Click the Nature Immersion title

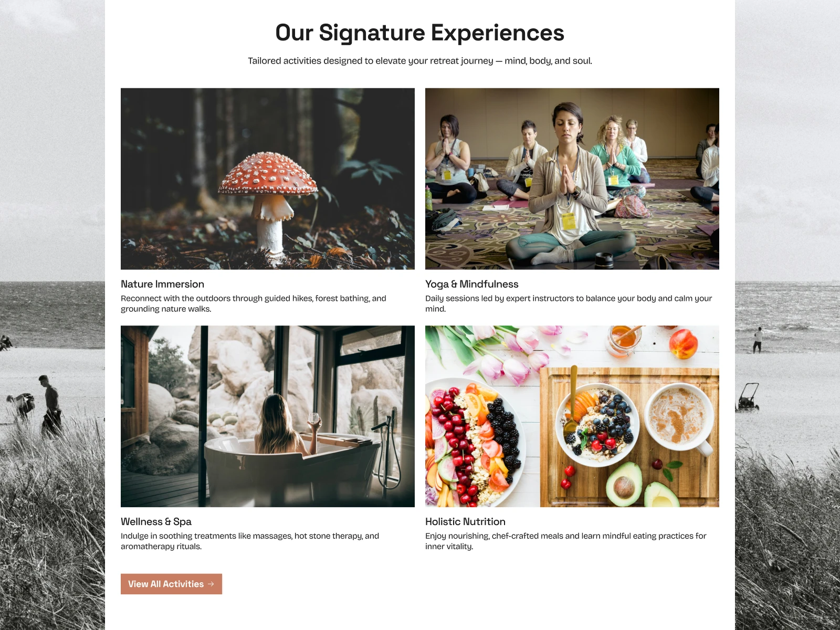162,284
